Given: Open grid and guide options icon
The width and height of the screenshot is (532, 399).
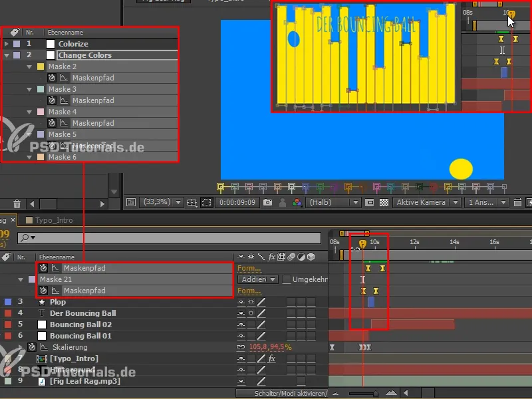Looking at the screenshot, I should coord(192,203).
